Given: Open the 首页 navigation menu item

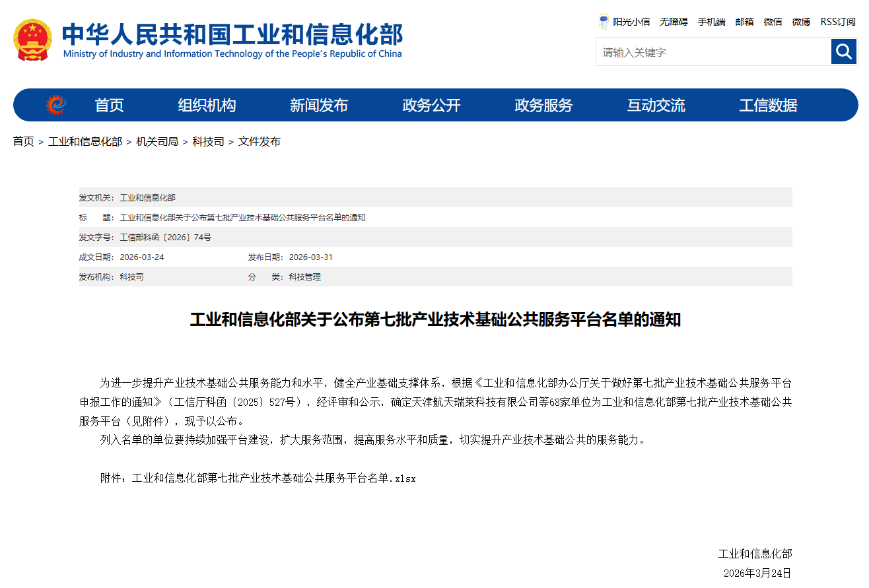Looking at the screenshot, I should 109,106.
